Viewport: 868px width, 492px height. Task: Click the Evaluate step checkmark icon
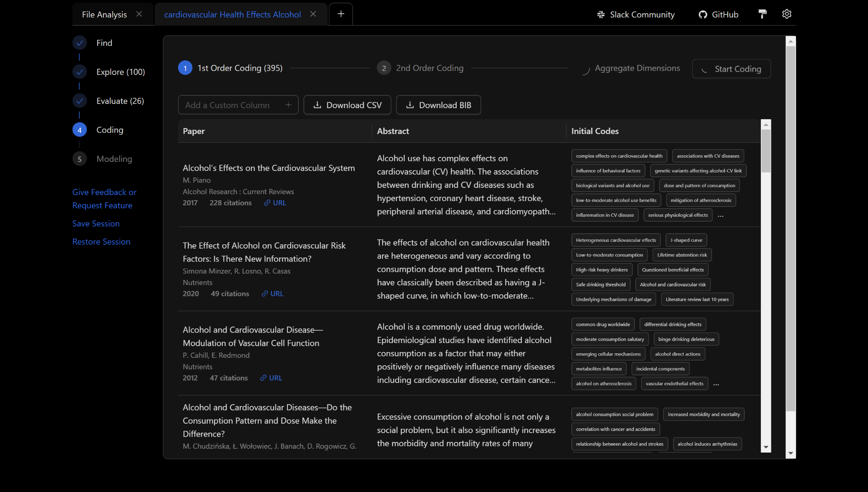[79, 101]
